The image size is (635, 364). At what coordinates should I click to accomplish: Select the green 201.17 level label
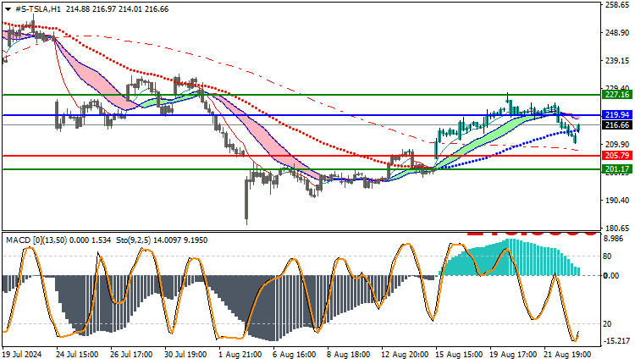pyautogui.click(x=616, y=168)
